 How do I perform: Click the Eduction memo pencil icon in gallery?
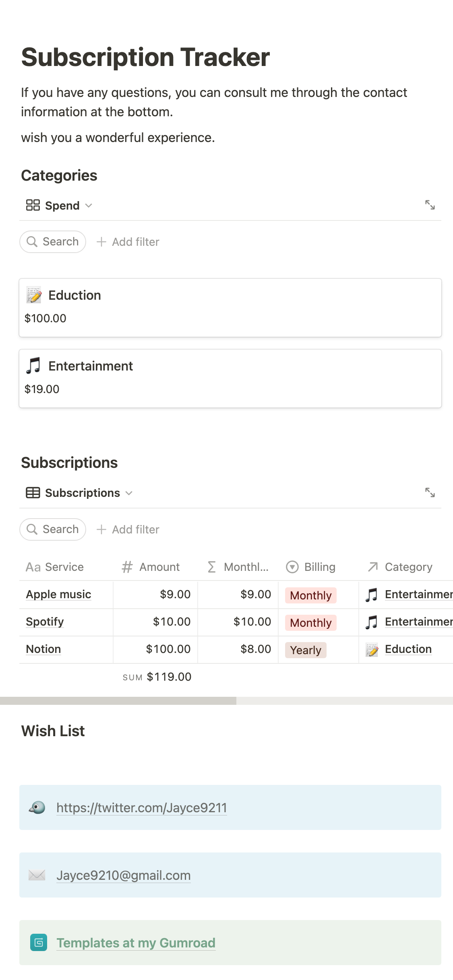point(34,295)
